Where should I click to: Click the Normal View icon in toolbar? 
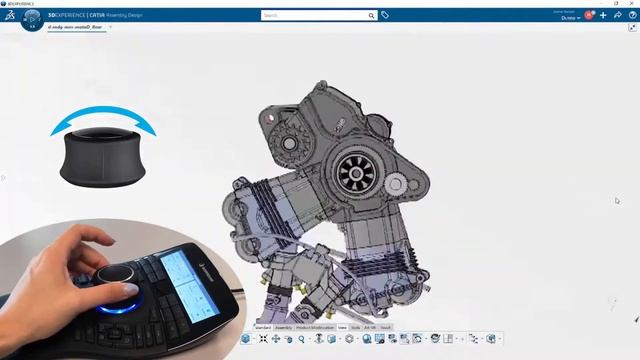319,338
